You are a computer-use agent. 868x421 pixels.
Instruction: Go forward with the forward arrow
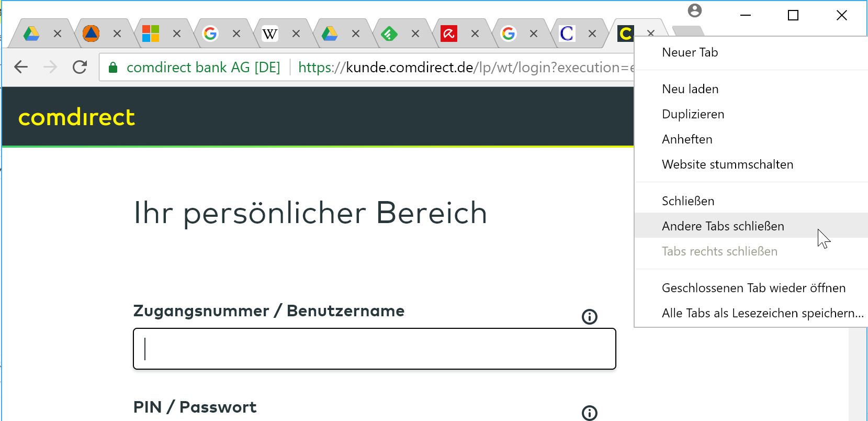pyautogui.click(x=50, y=67)
